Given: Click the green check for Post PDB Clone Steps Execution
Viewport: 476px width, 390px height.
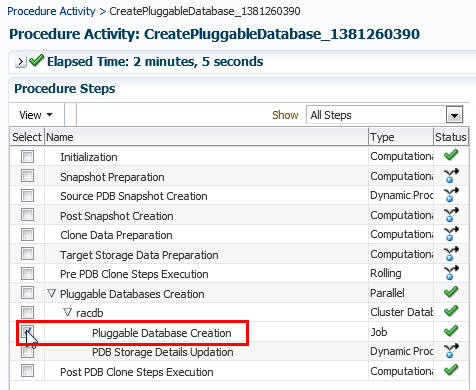Looking at the screenshot, I should pyautogui.click(x=451, y=370).
